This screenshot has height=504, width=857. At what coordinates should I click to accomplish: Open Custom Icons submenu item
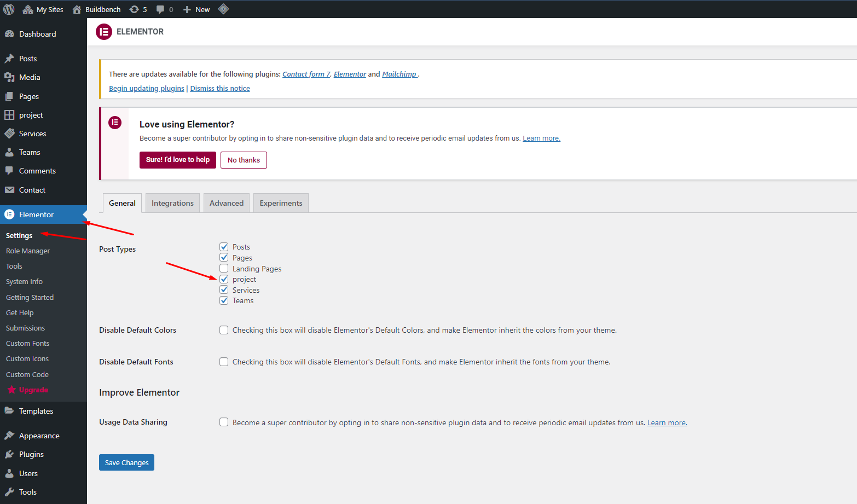(27, 358)
